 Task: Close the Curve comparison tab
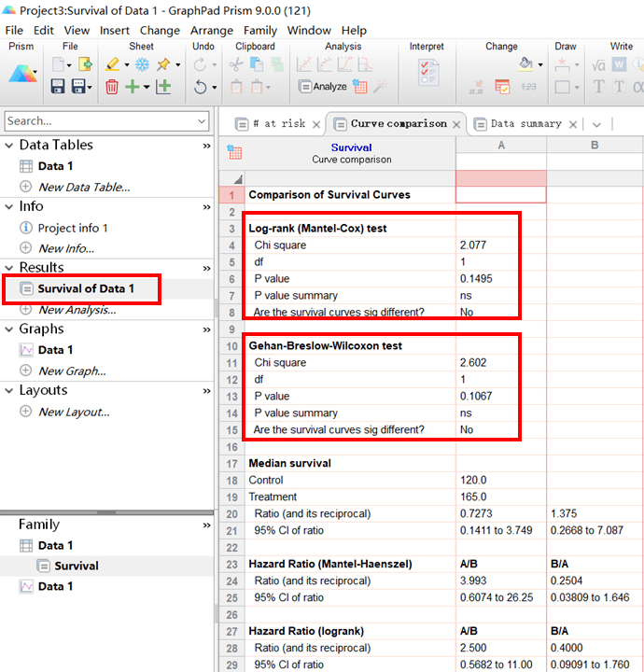pos(456,124)
